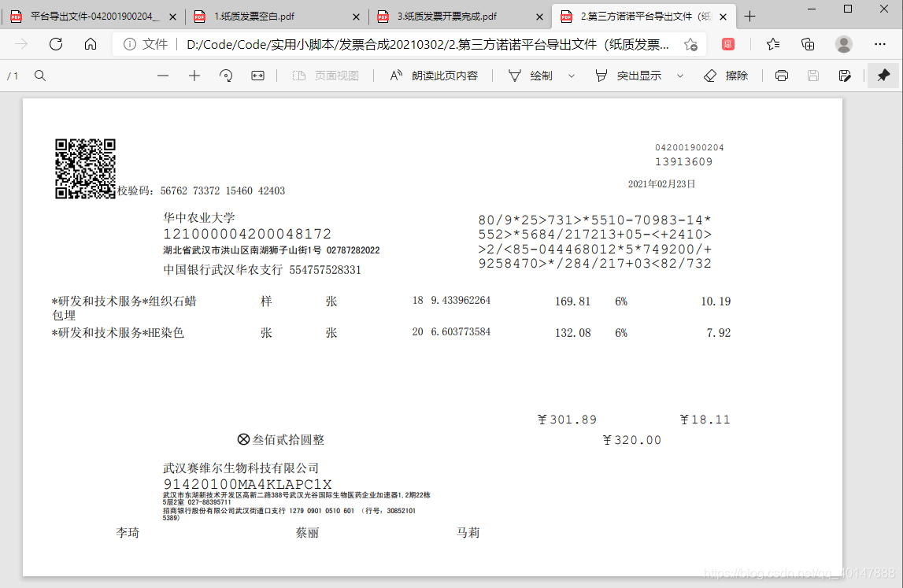Viewport: 903px width, 588px height.
Task: Click the amount in words 叁佰贰拾圆整
Action: click(x=288, y=440)
